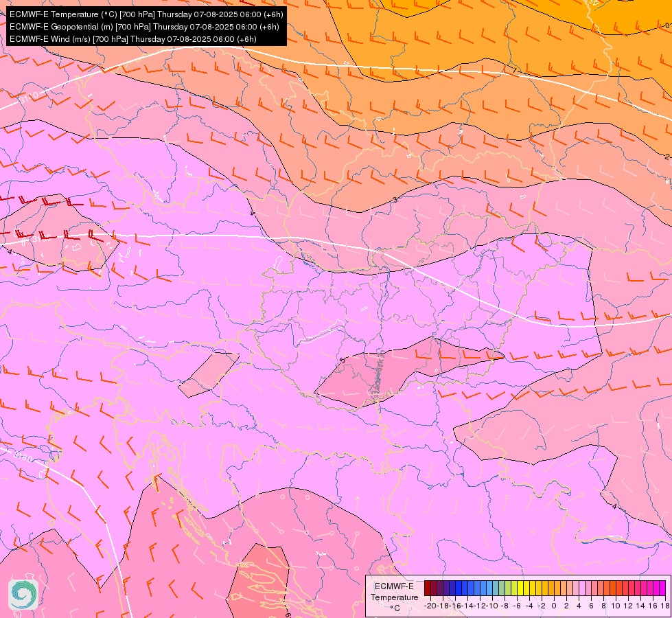Click the -6 tick label on the legend
The width and height of the screenshot is (672, 618).
pos(516,606)
